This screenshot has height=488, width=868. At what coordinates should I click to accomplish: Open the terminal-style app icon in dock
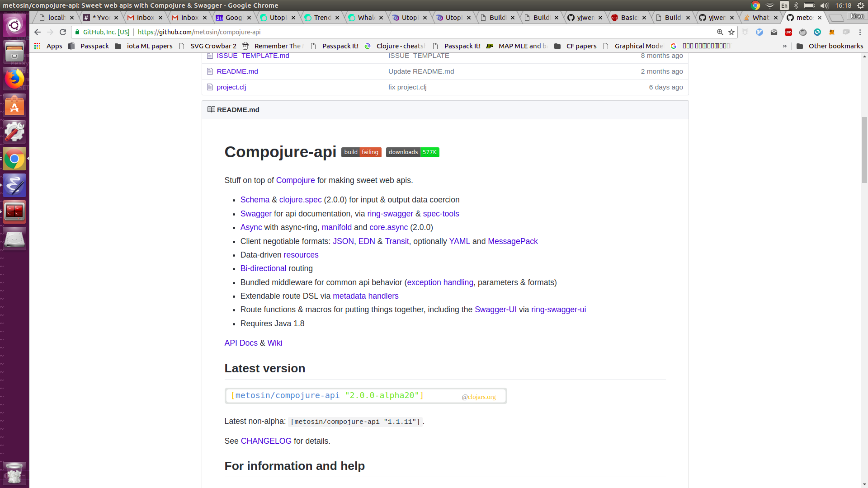click(x=14, y=212)
